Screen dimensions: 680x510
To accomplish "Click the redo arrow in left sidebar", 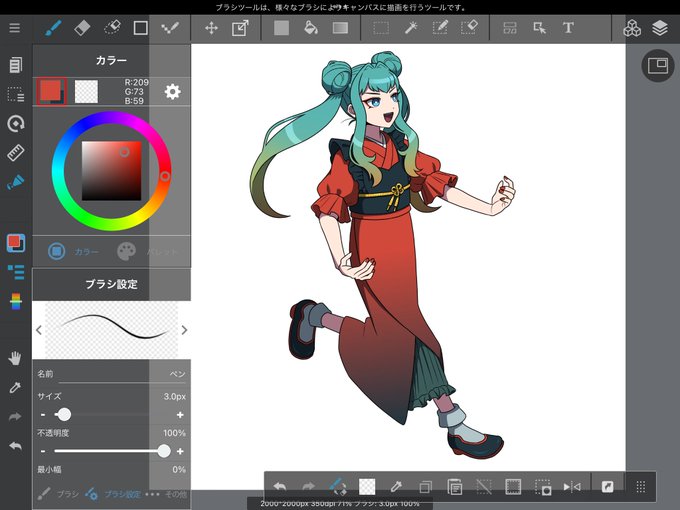I will click(x=15, y=417).
